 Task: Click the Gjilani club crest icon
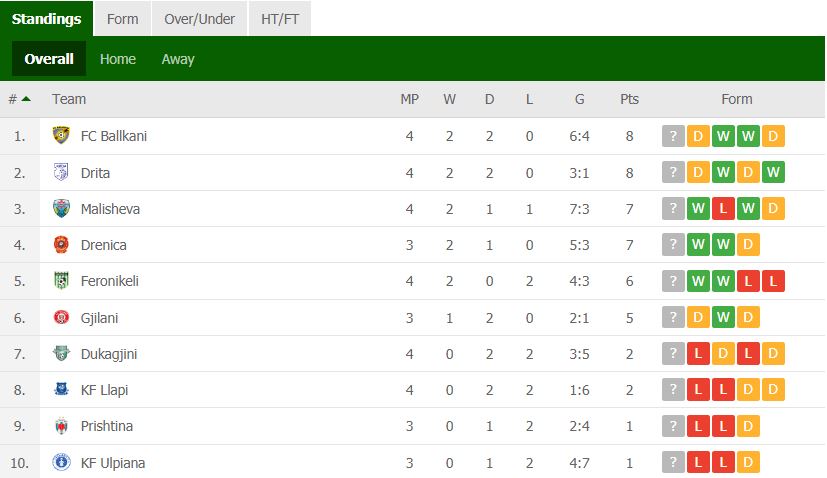coord(61,318)
